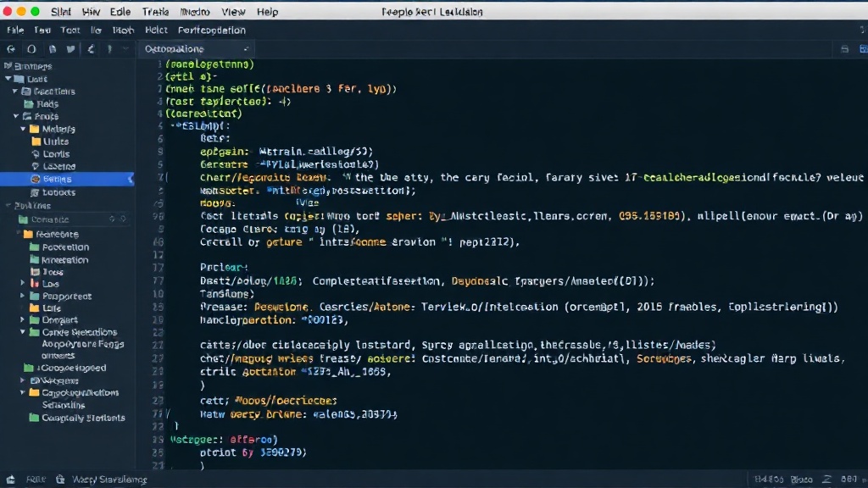868x488 pixels.
Task: Expand the Popporteat folder
Action: (23, 296)
